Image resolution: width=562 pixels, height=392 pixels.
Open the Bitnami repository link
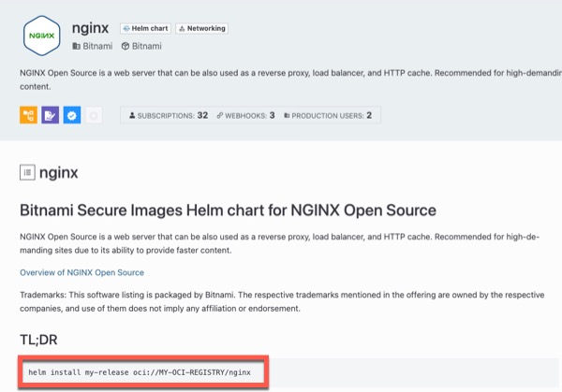point(141,46)
